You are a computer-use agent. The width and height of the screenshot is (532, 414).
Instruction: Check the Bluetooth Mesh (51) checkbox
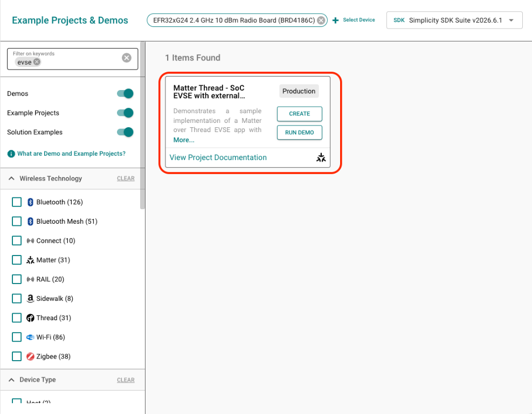point(17,222)
